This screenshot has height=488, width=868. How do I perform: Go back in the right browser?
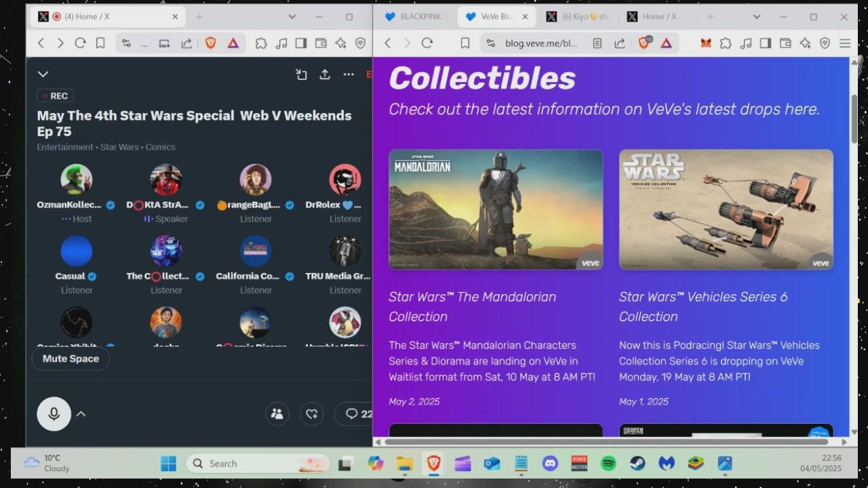(387, 43)
